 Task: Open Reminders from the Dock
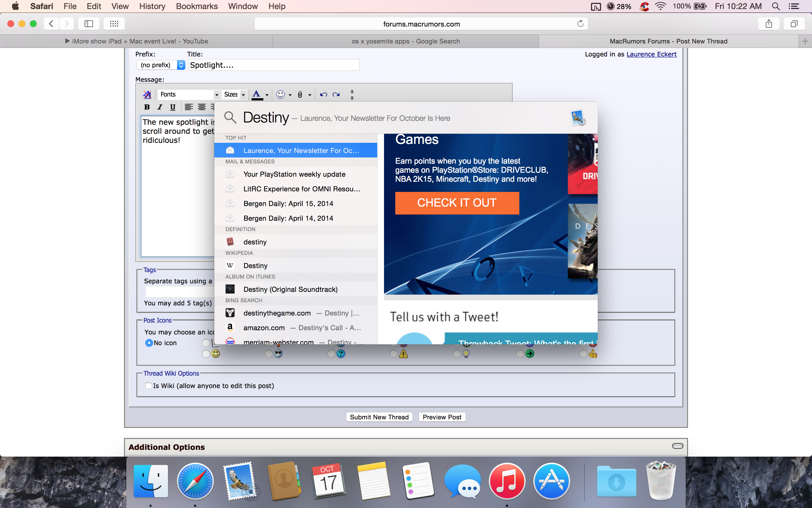click(x=418, y=481)
